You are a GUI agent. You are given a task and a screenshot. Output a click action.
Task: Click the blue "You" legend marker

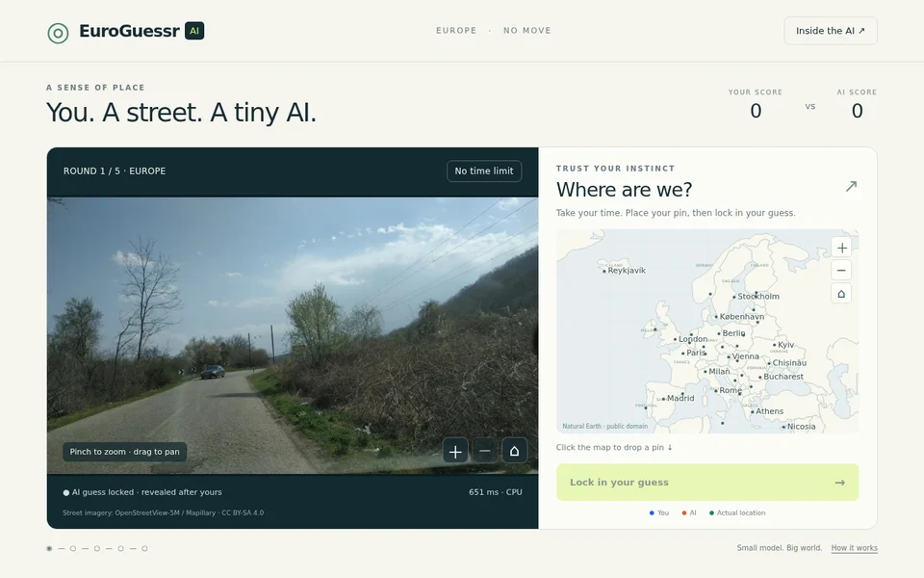point(652,513)
